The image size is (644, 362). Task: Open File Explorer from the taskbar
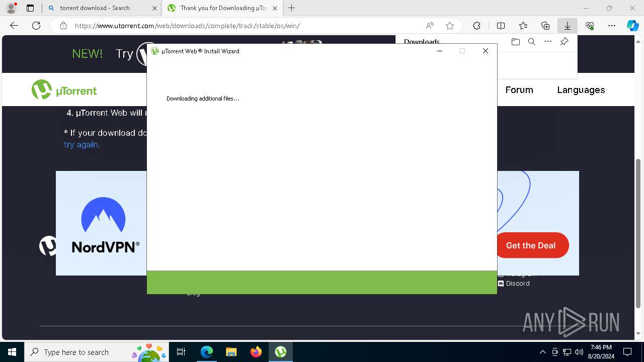pos(231,352)
